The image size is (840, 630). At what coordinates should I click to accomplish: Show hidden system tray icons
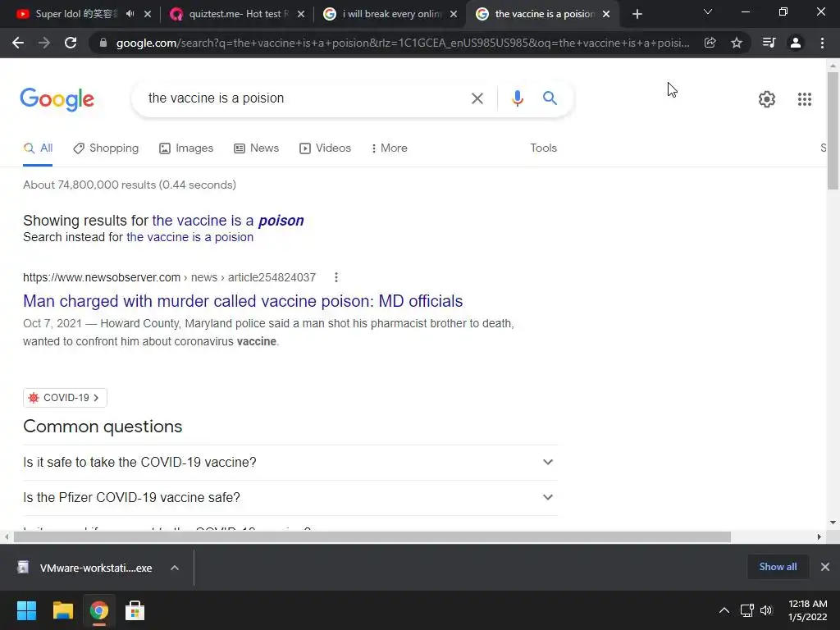(724, 610)
